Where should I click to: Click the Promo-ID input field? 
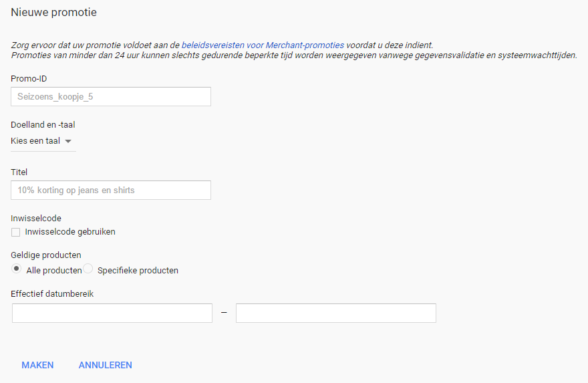click(111, 97)
